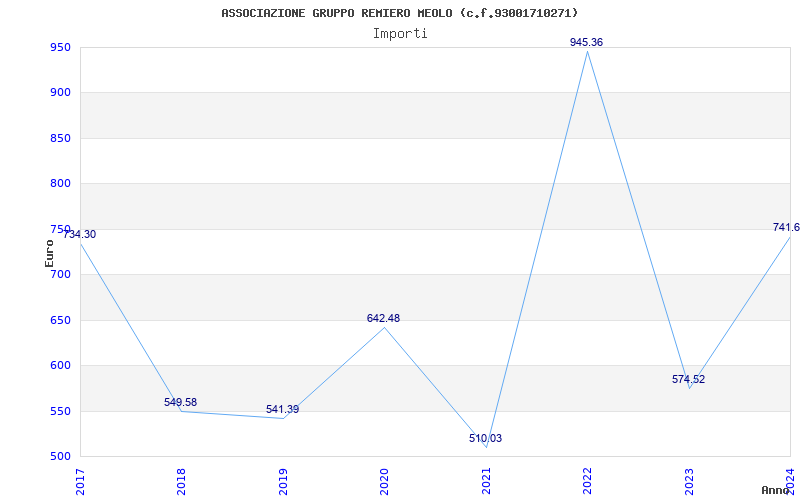Select the 2023 axis label

click(x=689, y=482)
